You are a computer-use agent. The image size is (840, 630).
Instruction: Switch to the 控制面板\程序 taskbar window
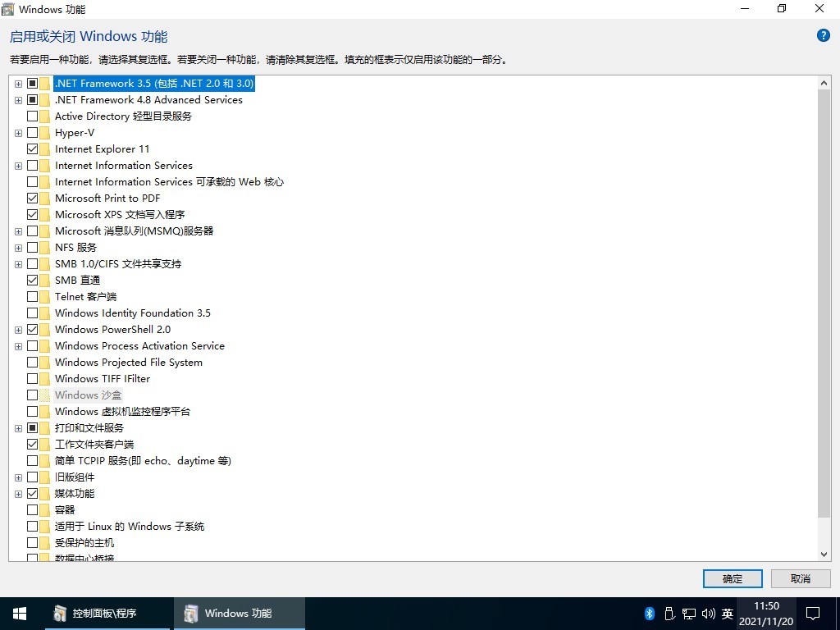107,613
